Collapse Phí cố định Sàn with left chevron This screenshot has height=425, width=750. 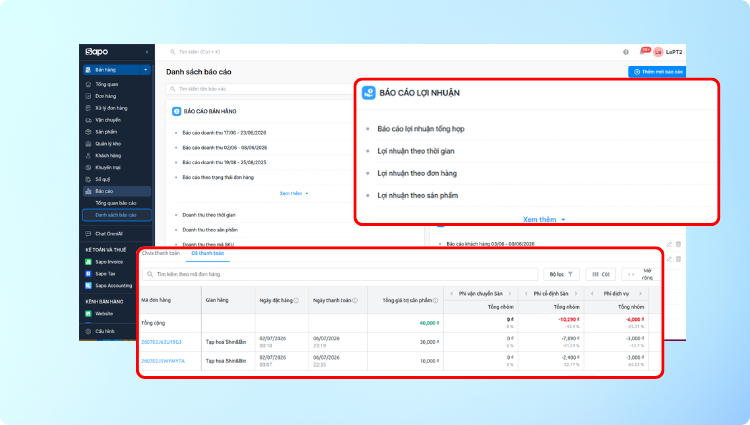526,294
